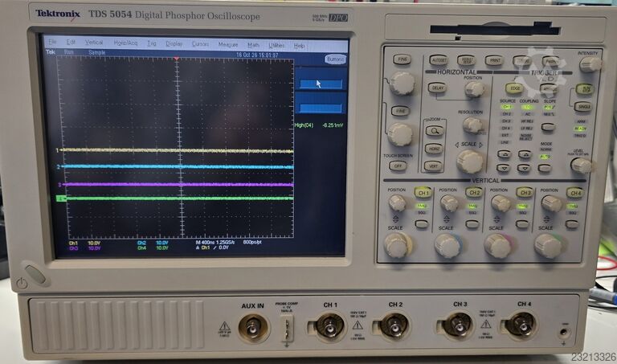
Task: Push the CH 3 termination select button
Action: tap(522, 224)
